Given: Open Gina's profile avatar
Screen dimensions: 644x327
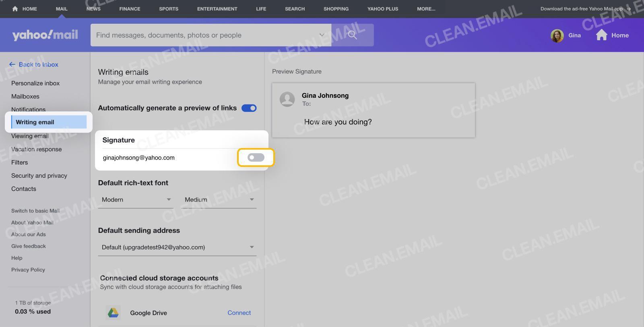Looking at the screenshot, I should tap(557, 35).
